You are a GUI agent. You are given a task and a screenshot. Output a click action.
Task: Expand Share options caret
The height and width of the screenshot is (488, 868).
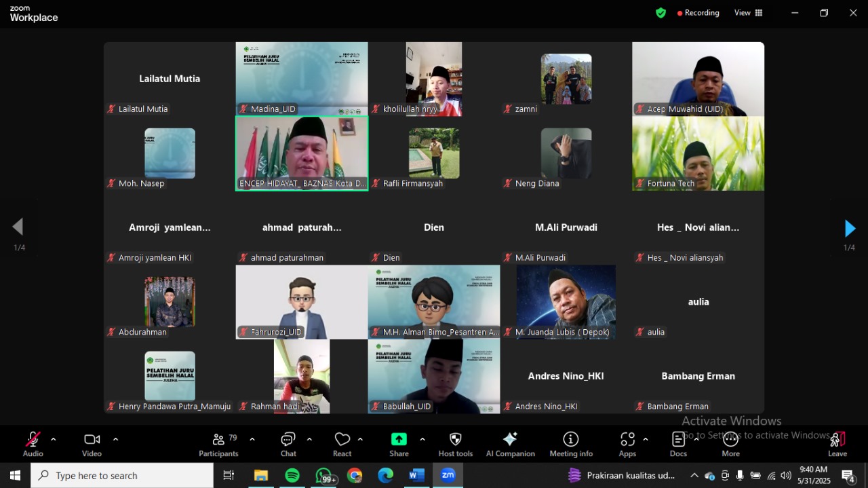click(422, 439)
